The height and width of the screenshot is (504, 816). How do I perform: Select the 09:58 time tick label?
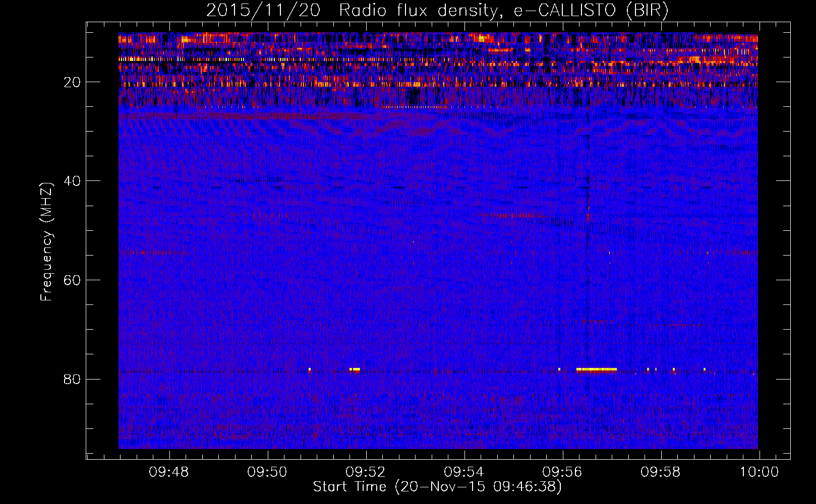coord(660,472)
